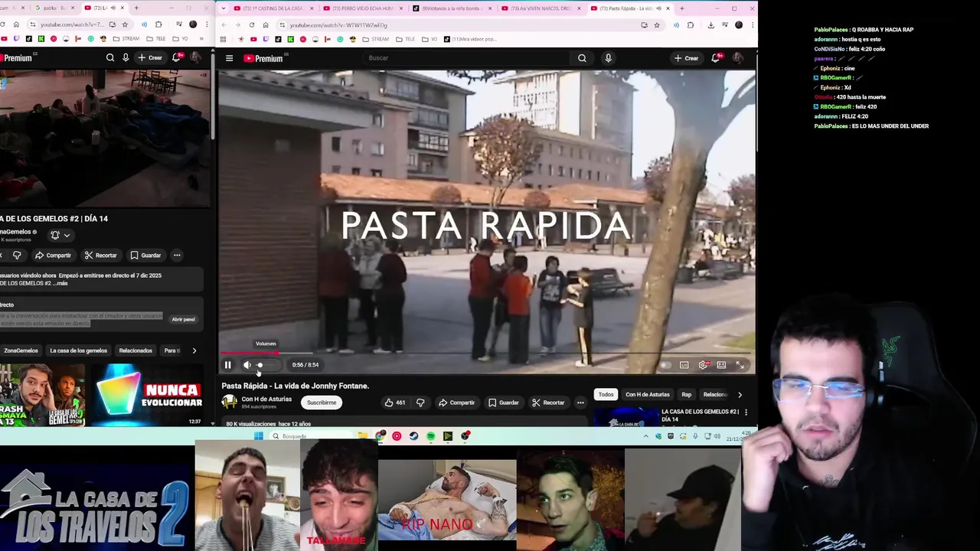Screen dimensions: 980x551
Task: Like the video with 461 likes
Action: [x=395, y=403]
